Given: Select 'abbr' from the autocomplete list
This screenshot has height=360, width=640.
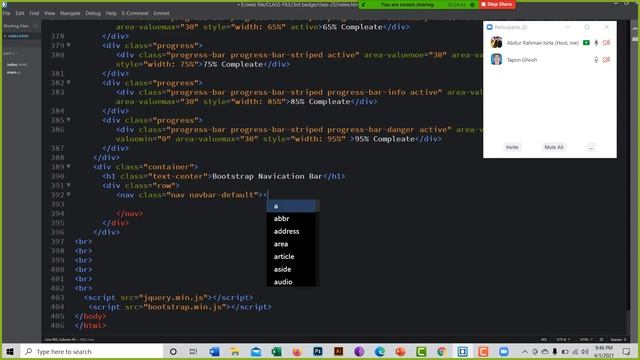Looking at the screenshot, I should (291, 219).
